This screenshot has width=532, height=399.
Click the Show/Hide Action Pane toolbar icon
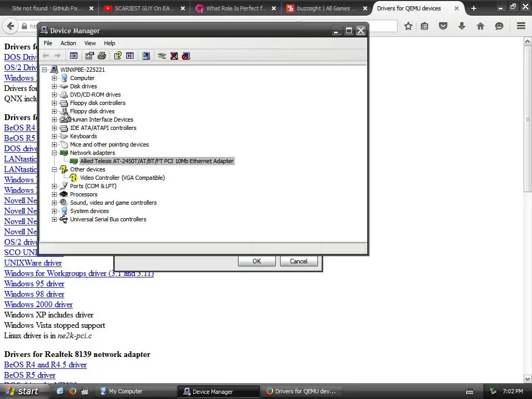(x=130, y=56)
